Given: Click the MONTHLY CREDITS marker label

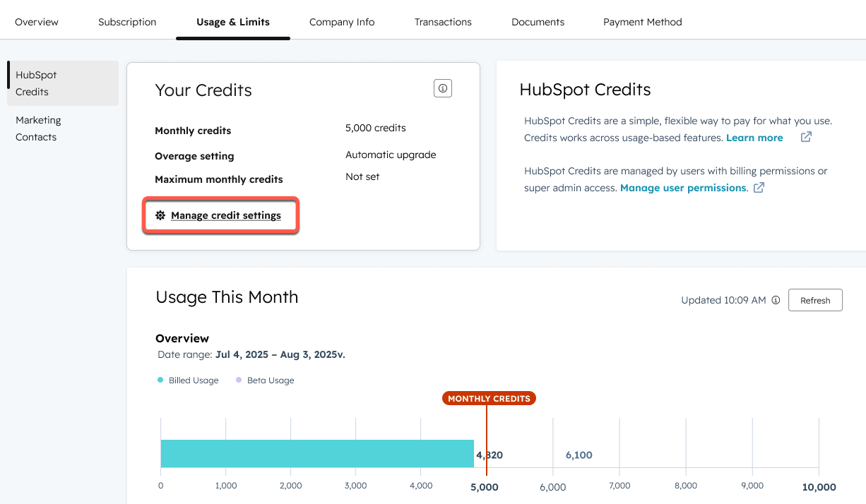Looking at the screenshot, I should (x=488, y=398).
